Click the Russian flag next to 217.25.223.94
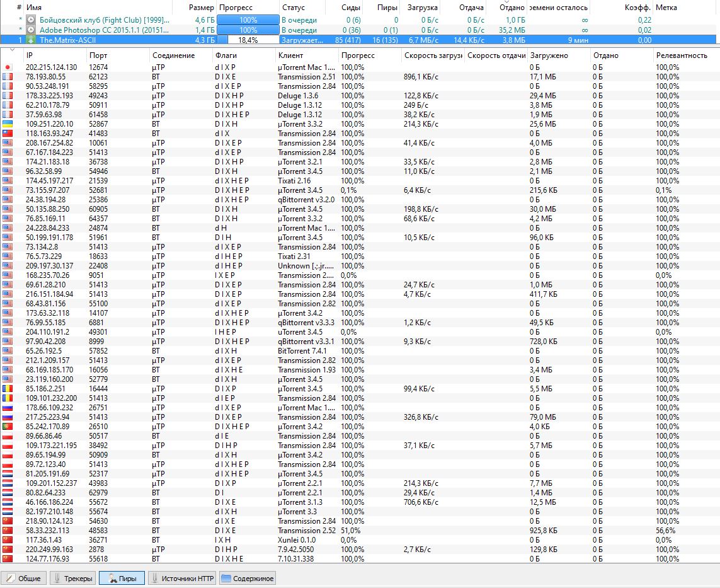Image resolution: width=720 pixels, height=588 pixels. [8, 417]
